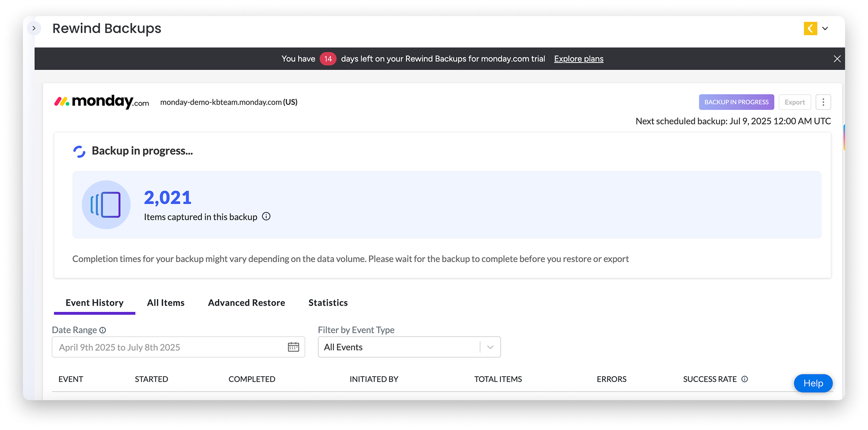Click the COMPLETED column header
Screen dimensions: 868x430
[252, 379]
